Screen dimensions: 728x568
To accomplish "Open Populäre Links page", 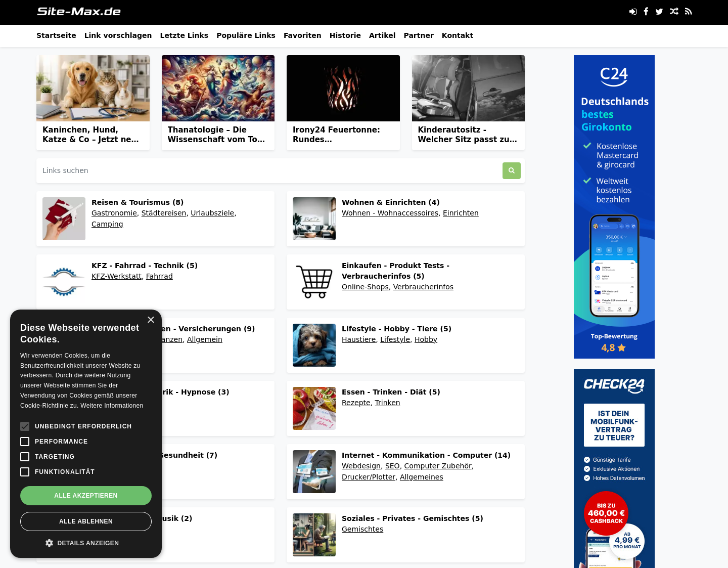I will click(x=246, y=35).
